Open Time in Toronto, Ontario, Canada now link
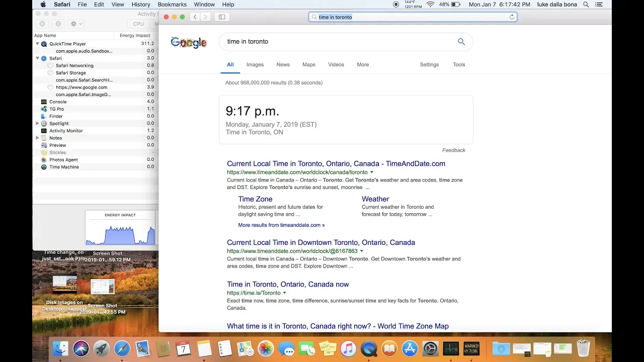 (x=288, y=285)
